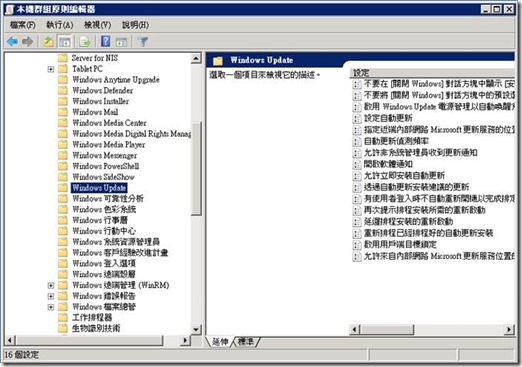This screenshot has width=522, height=367.
Task: Click the folder icon beside Windows PowerShell
Action: pos(63,166)
